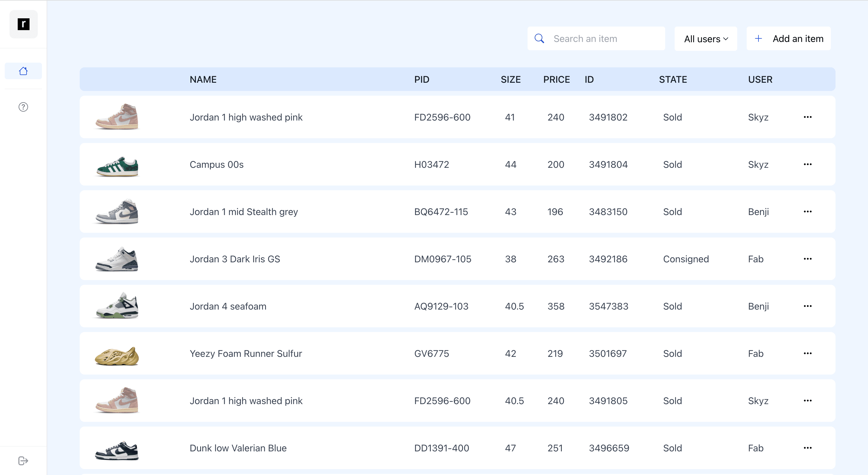Click the STATE column header
Screen dimensions: 868x475
pos(673,79)
